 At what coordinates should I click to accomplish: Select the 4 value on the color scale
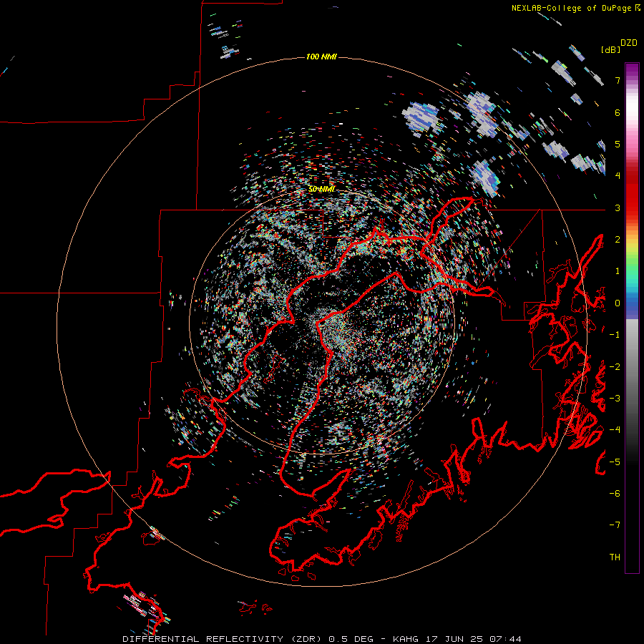coord(618,176)
